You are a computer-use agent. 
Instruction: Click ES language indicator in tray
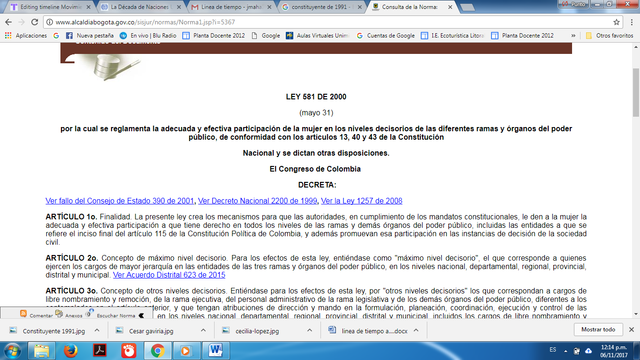click(553, 350)
